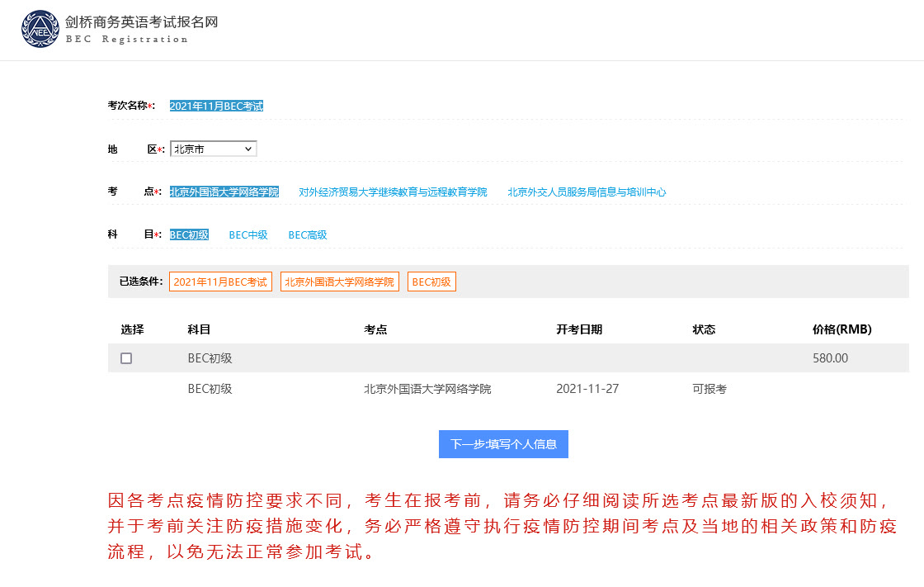The image size is (924, 587).
Task: Select the 2021年11月BEC考试 exam session
Action: [216, 105]
